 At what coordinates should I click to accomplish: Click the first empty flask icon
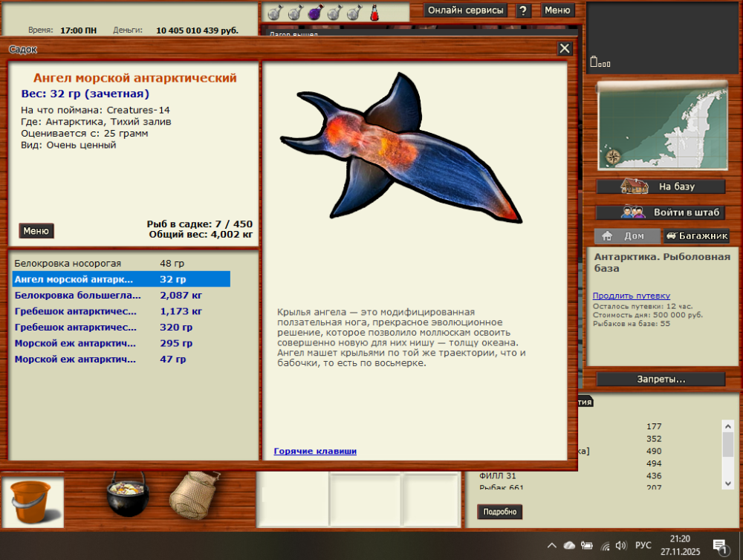273,13
